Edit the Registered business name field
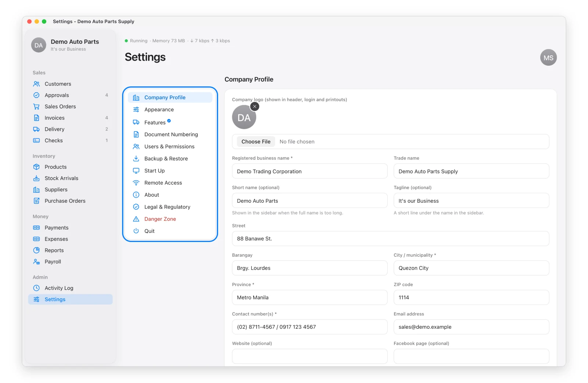 click(310, 171)
